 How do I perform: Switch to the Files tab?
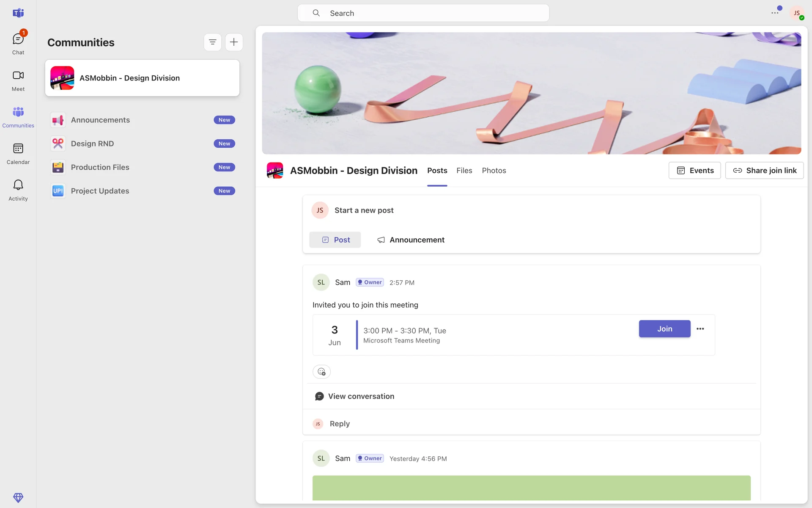(464, 171)
